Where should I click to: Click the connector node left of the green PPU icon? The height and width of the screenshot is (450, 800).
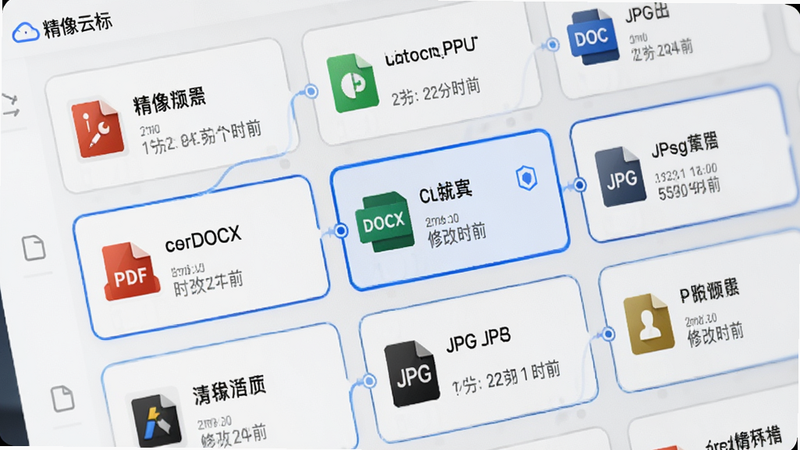pos(311,91)
